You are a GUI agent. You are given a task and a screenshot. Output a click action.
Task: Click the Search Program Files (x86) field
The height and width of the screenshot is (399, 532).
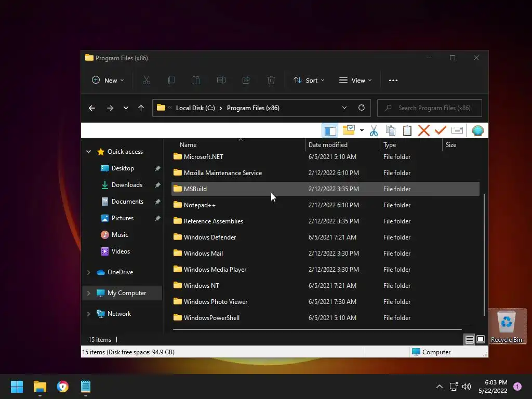pos(430,108)
